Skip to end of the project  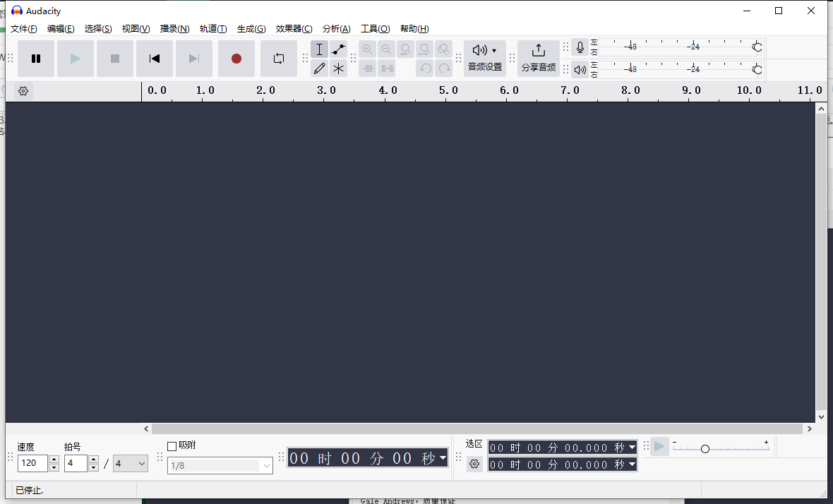194,59
